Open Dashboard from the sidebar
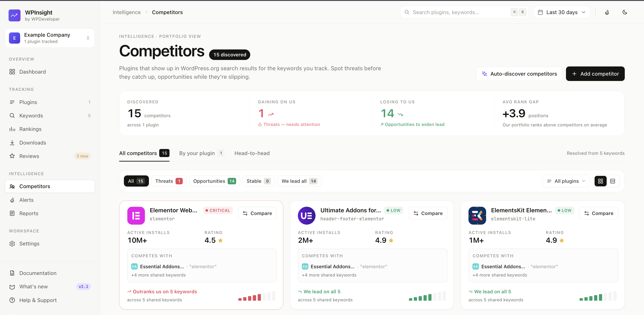Viewport: 644px width, 315px height. click(50, 72)
